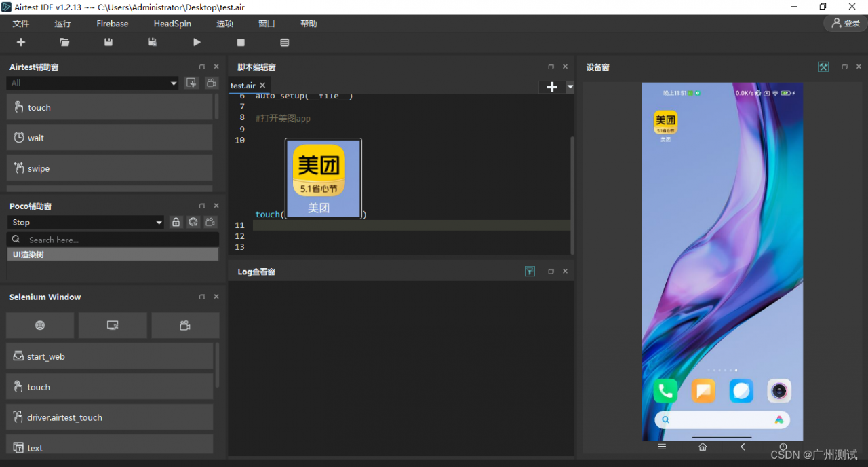Toggle the Poco record camera icon
Viewport: 868px width, 467px height.
(x=211, y=222)
